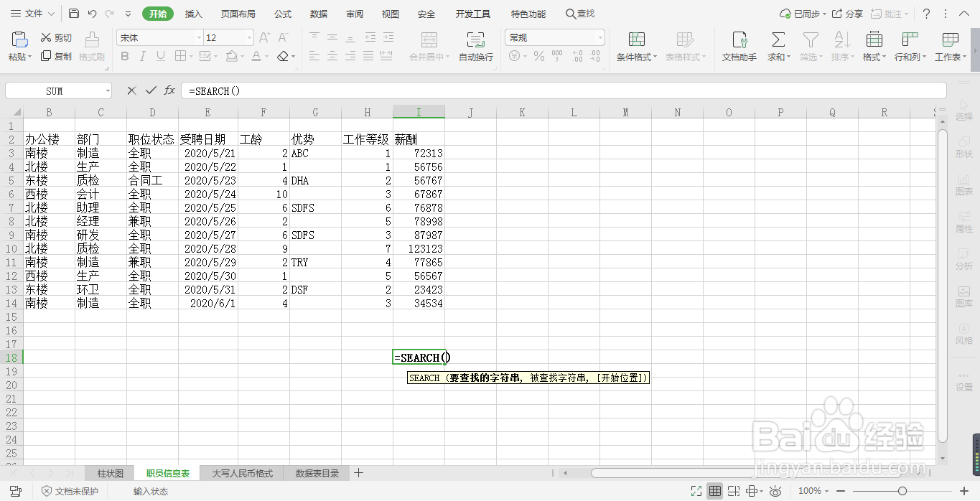Switch to the 数据 Data tab
Image resolution: width=980 pixels, height=501 pixels.
(x=319, y=14)
